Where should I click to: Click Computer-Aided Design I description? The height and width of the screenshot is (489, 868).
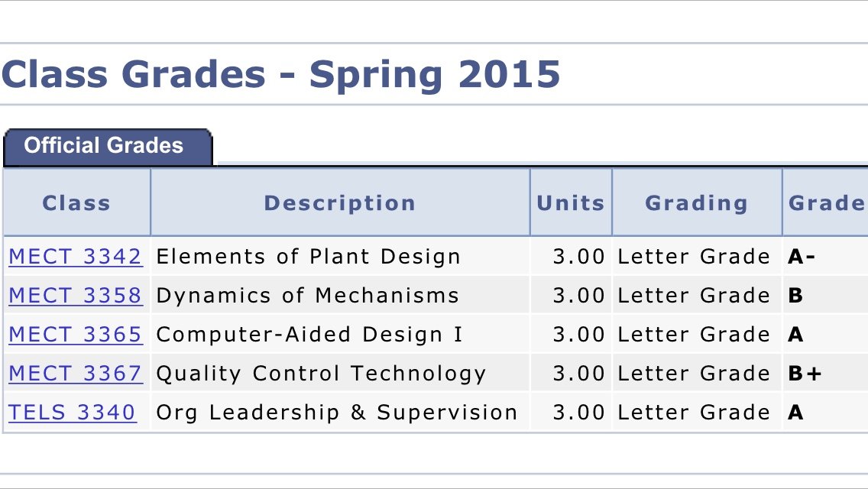(309, 335)
